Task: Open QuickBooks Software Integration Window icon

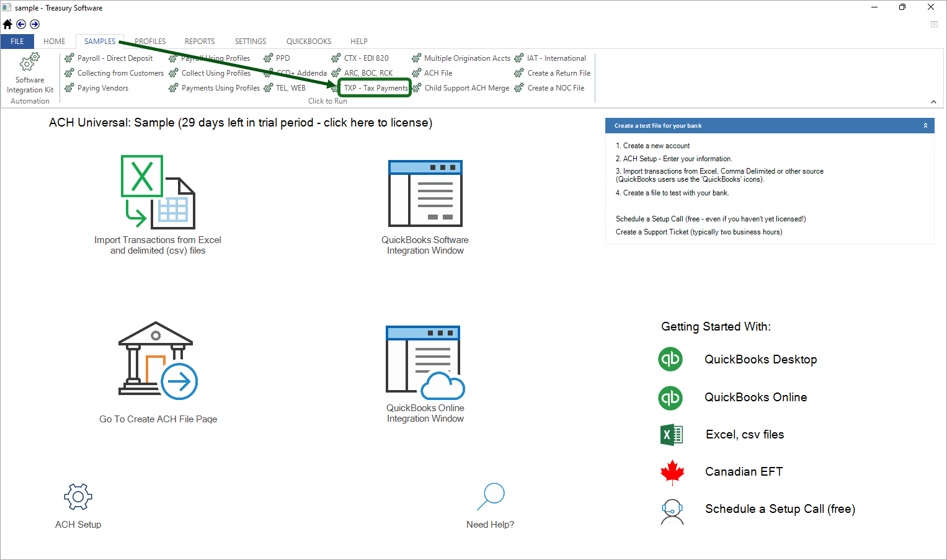Action: point(425,193)
